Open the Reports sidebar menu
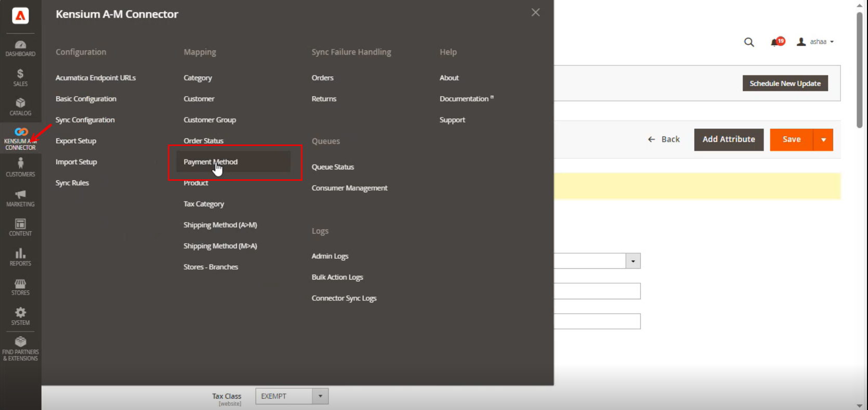This screenshot has width=868, height=410. [20, 257]
